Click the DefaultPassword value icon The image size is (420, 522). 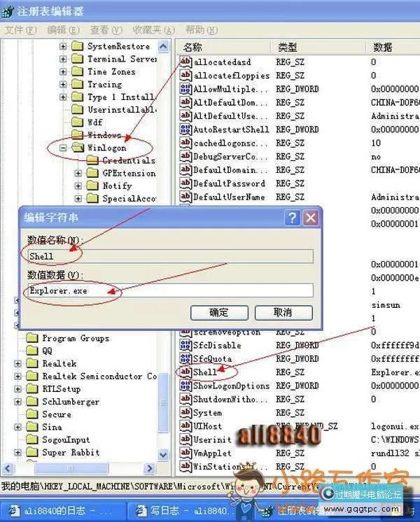[x=185, y=183]
